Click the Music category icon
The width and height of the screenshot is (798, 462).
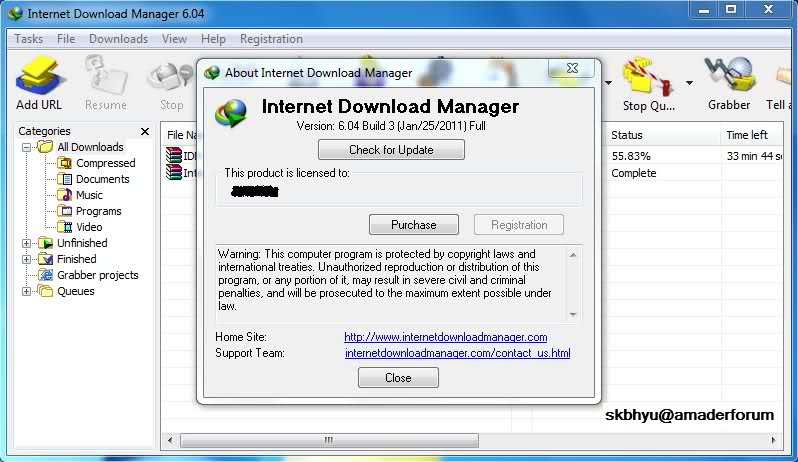point(65,195)
